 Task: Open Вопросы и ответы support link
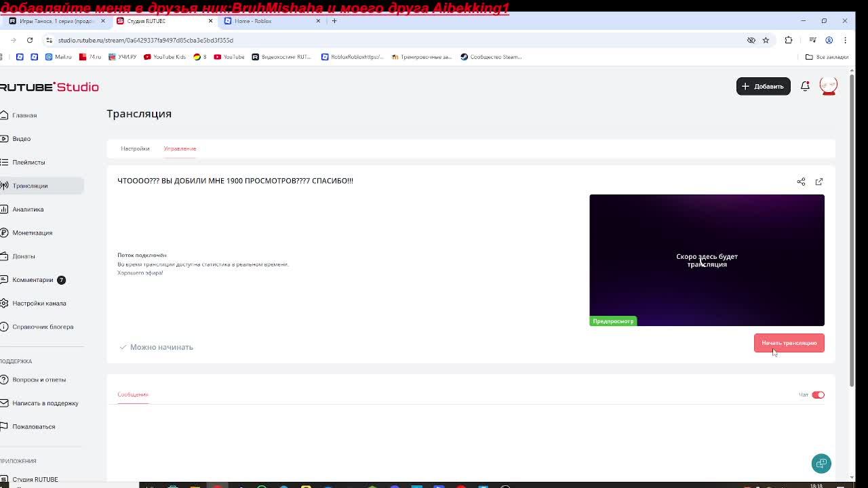39,380
